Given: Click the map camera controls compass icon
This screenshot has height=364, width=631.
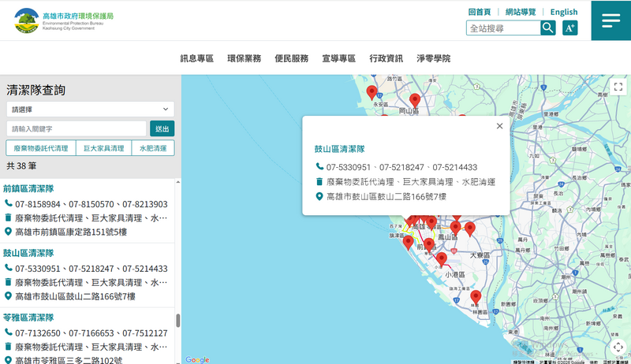Looking at the screenshot, I should (x=618, y=347).
